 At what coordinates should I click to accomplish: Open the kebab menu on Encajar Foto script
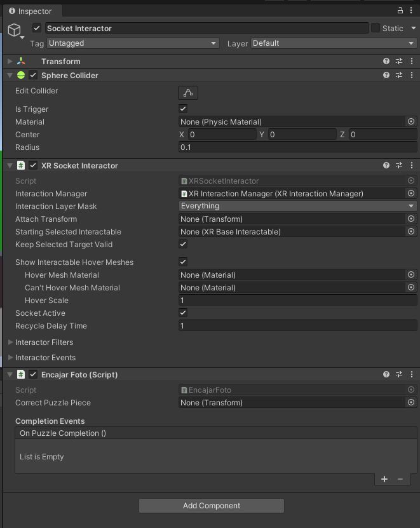click(x=411, y=374)
